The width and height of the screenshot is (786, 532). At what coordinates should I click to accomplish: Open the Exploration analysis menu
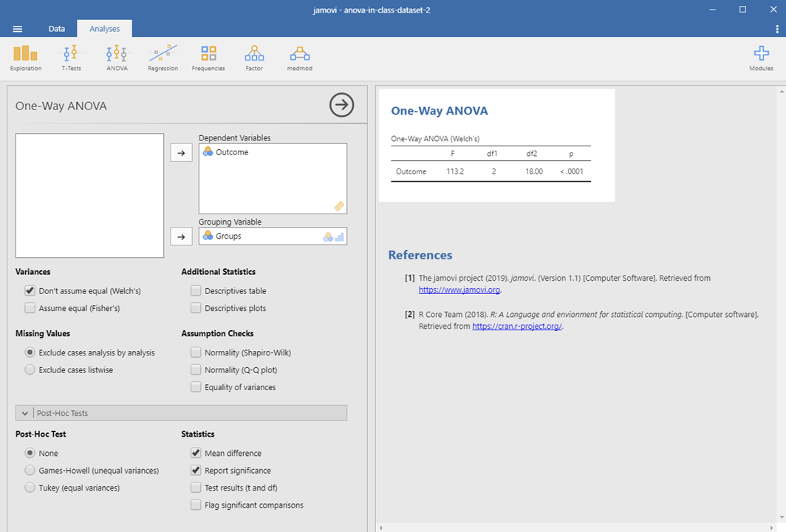click(x=25, y=58)
